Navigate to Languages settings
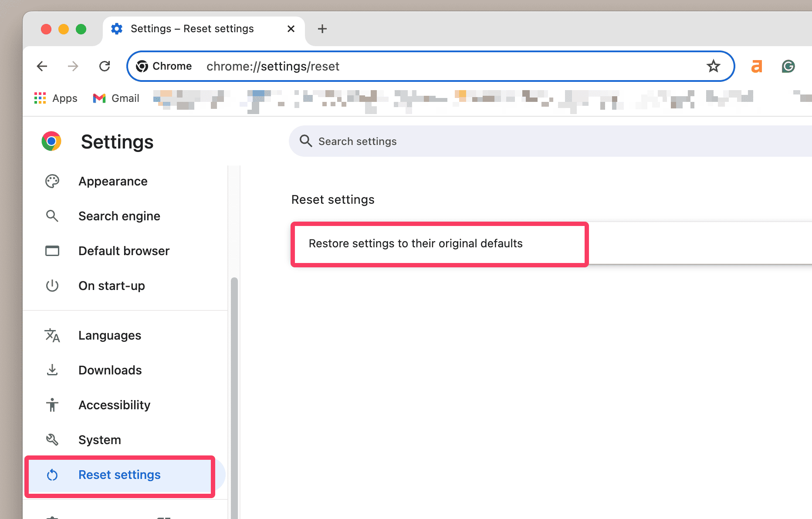812x519 pixels. tap(110, 335)
